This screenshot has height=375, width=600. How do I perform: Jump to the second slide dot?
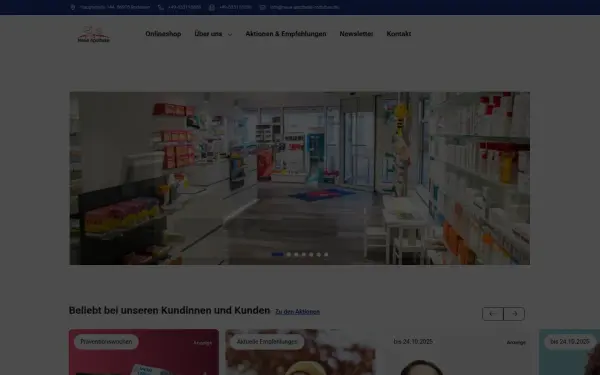coord(289,254)
